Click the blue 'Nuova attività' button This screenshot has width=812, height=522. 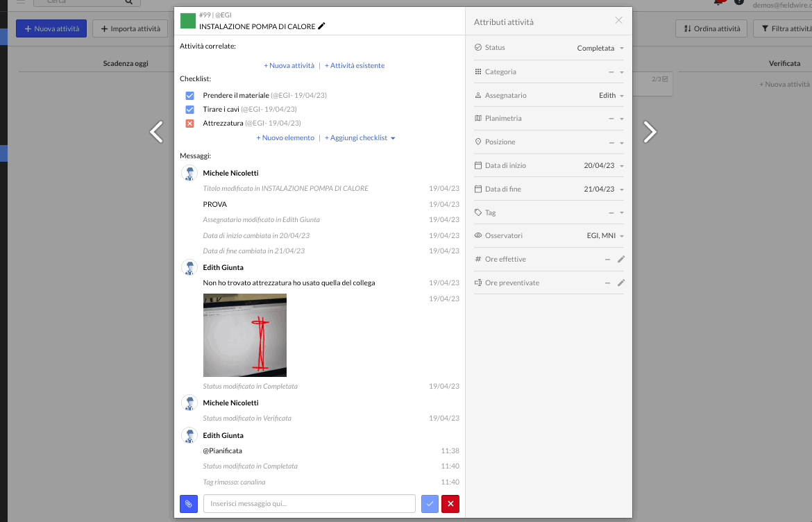coord(51,28)
